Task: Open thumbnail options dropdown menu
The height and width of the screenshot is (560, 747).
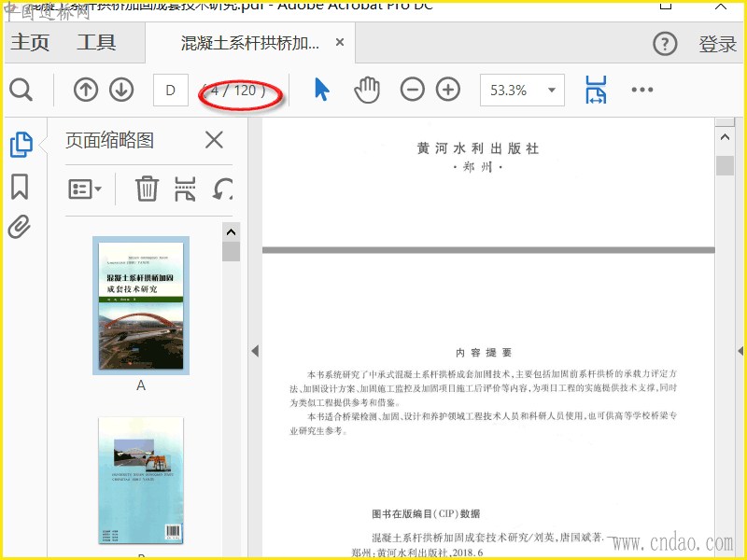Action: 85,189
